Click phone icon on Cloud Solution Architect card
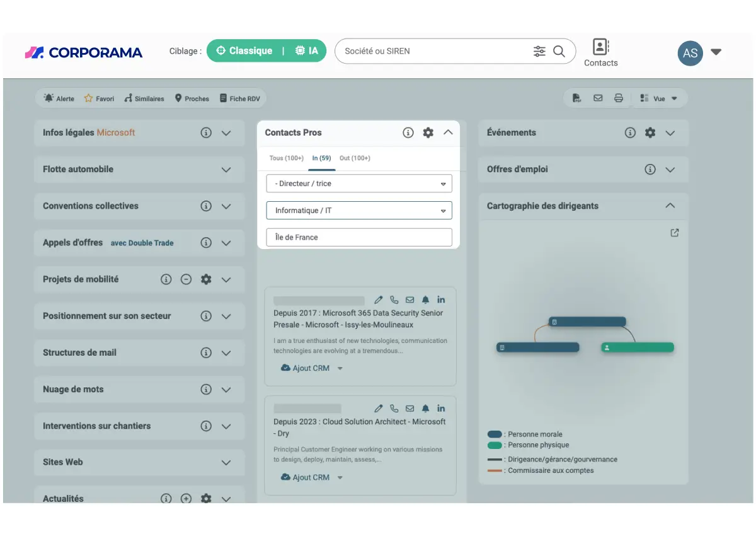Screen dimensions: 756x536 pyautogui.click(x=394, y=408)
